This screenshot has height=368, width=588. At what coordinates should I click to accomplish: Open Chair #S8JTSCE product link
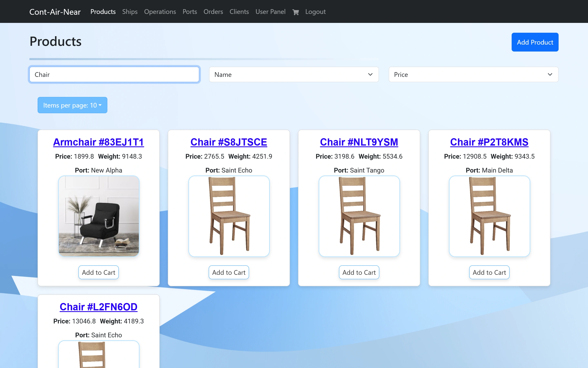[229, 142]
